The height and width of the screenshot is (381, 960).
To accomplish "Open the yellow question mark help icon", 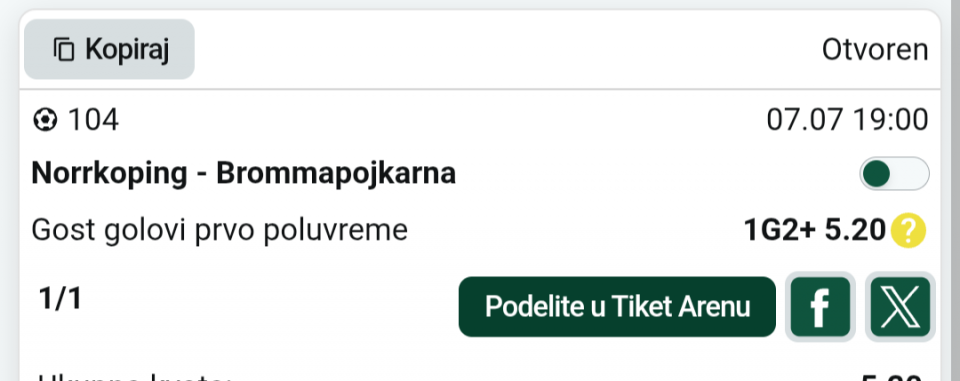I will tap(909, 230).
